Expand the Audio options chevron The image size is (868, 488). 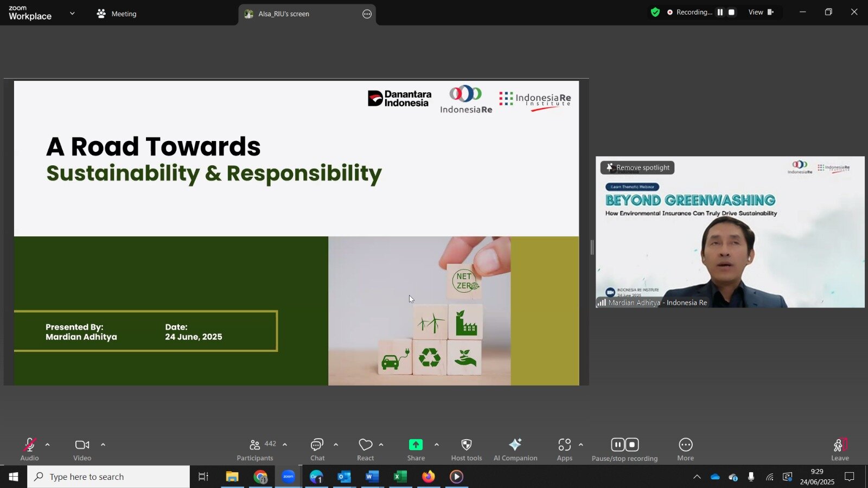(x=48, y=445)
